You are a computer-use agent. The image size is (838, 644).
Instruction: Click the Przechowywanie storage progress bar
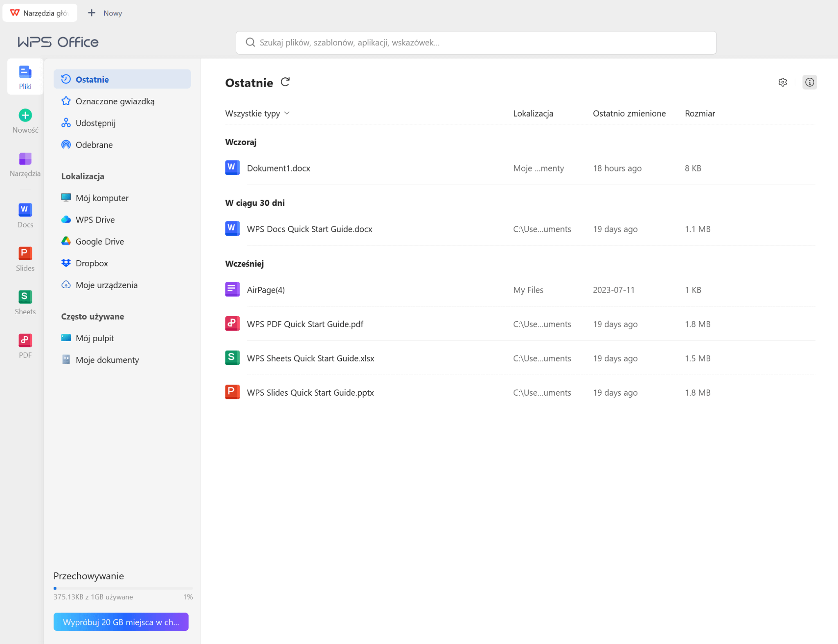pos(123,588)
